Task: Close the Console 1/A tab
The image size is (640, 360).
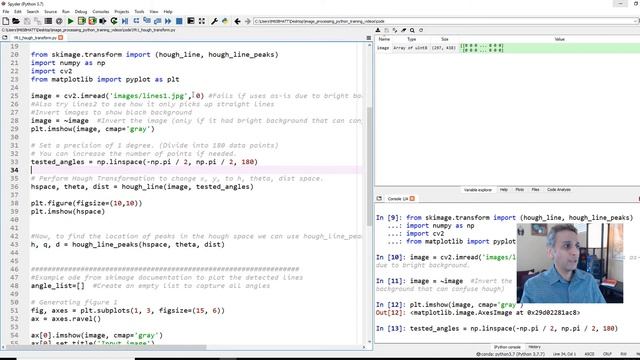Action: coord(412,198)
